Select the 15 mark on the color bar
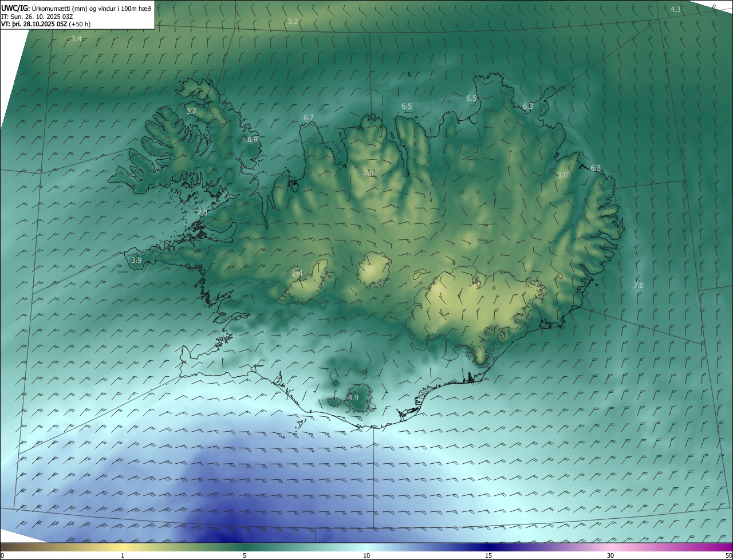This screenshot has height=560, width=733. [x=488, y=555]
